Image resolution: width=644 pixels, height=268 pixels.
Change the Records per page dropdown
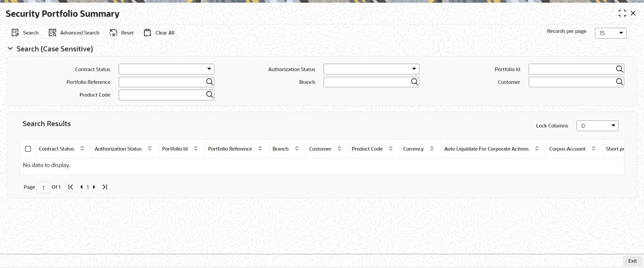pyautogui.click(x=610, y=33)
